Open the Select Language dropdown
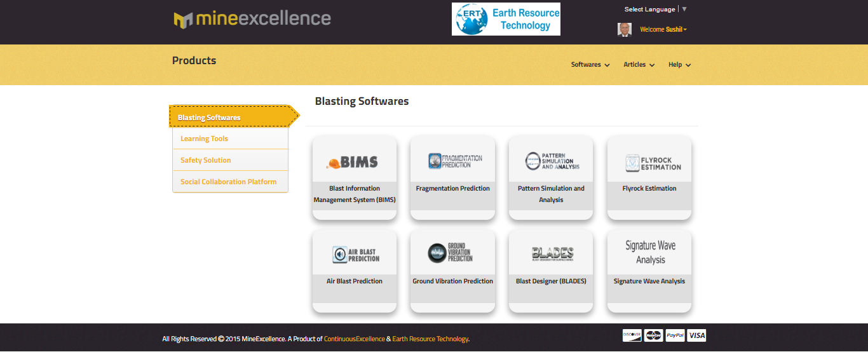Screen dimensions: 868x352 [654, 10]
